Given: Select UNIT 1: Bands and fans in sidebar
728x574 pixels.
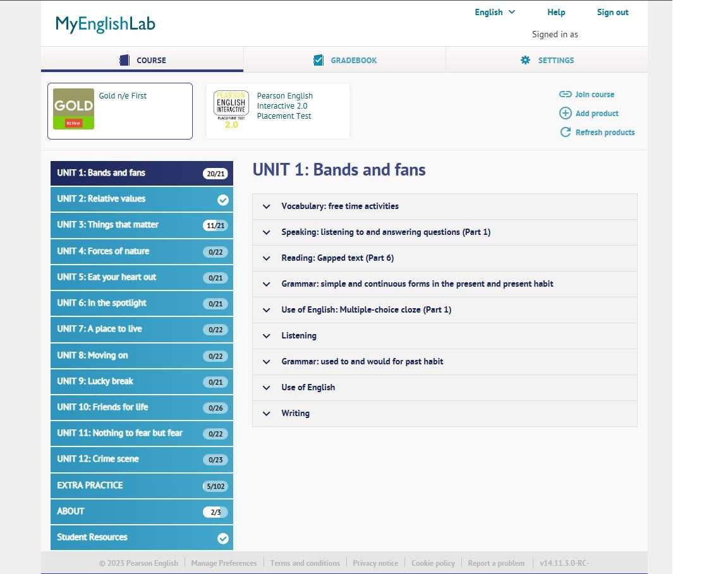Looking at the screenshot, I should tap(142, 173).
